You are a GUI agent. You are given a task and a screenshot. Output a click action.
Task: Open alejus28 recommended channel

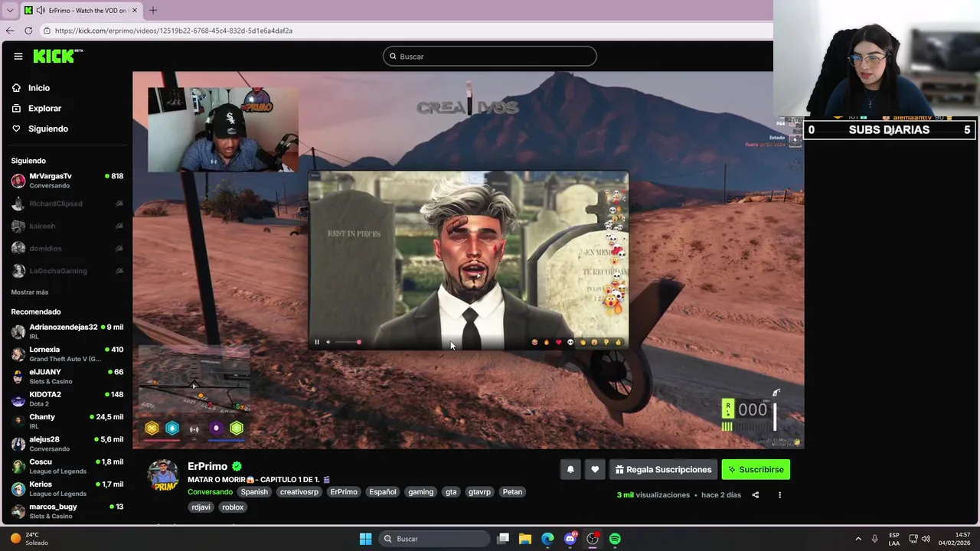click(67, 444)
